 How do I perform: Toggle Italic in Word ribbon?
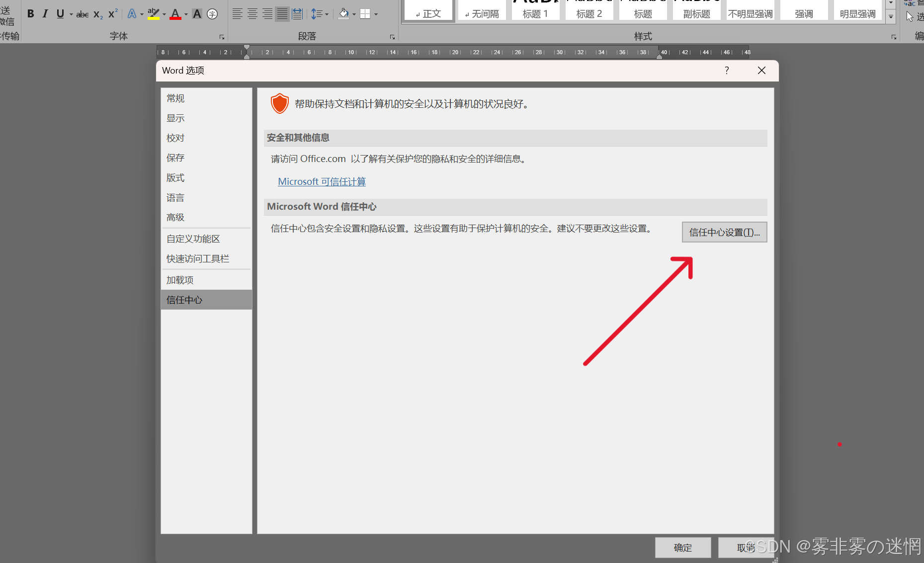pyautogui.click(x=45, y=14)
